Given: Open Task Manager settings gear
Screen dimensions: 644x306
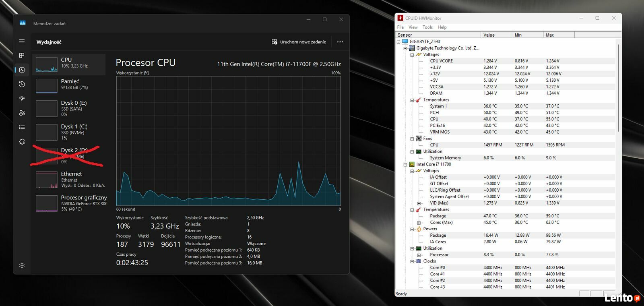Looking at the screenshot, I should (22, 265).
